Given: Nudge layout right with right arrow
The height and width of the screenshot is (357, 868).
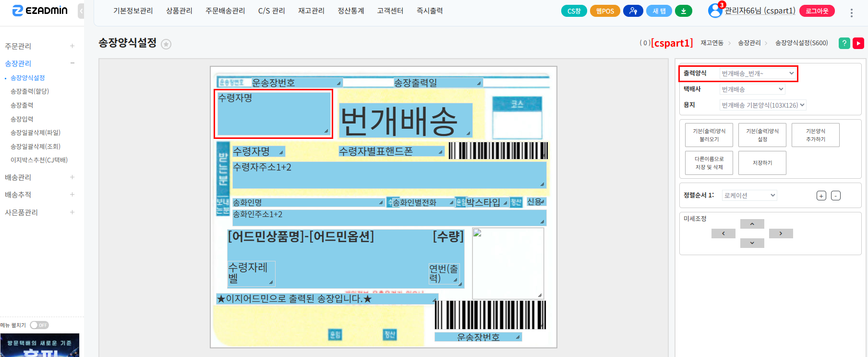Looking at the screenshot, I should coord(781,234).
